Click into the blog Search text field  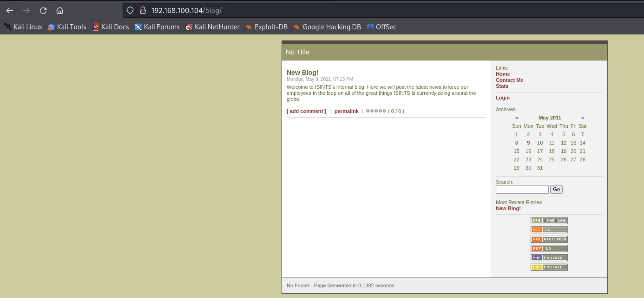522,189
